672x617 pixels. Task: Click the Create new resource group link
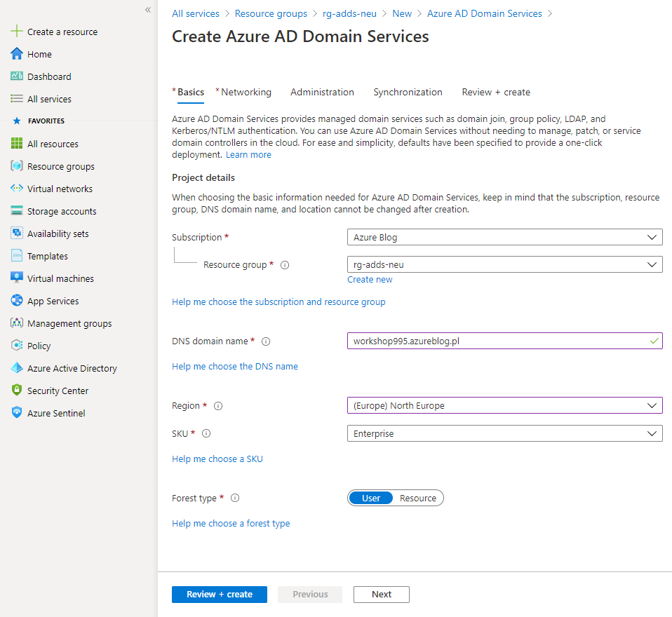370,279
